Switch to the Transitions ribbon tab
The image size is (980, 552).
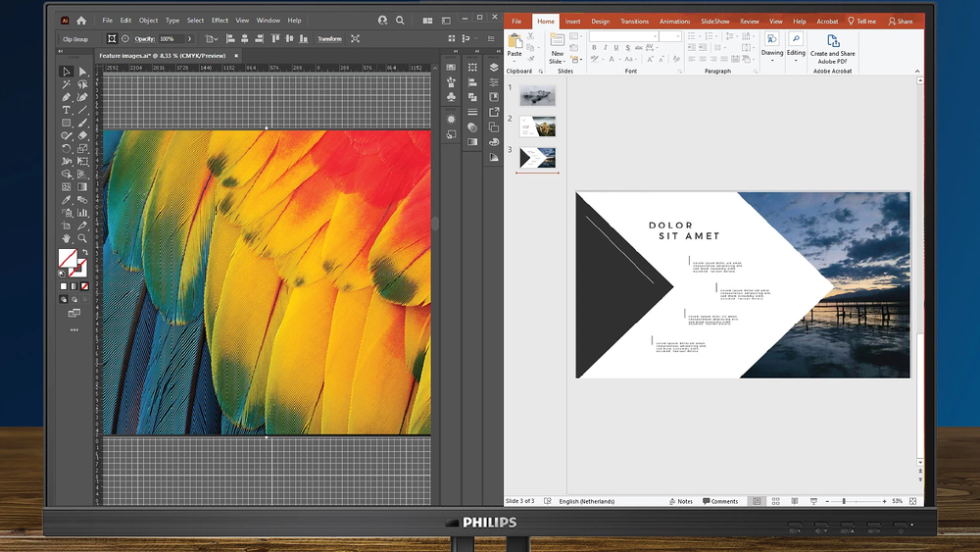tap(634, 21)
